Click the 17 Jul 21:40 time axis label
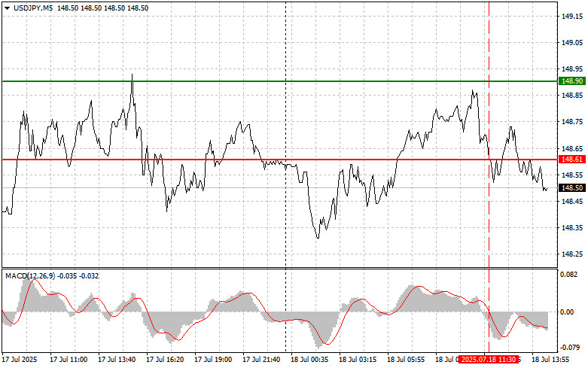Image resolution: width=588 pixels, height=368 pixels. point(261,360)
